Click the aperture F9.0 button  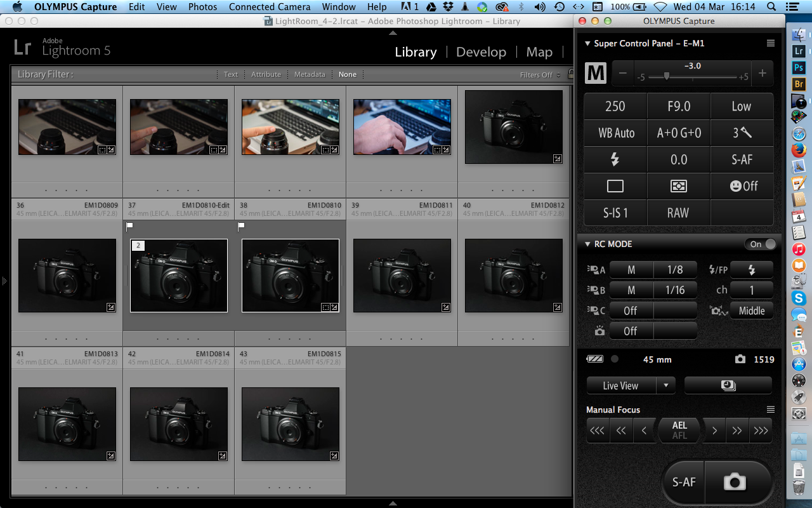678,106
